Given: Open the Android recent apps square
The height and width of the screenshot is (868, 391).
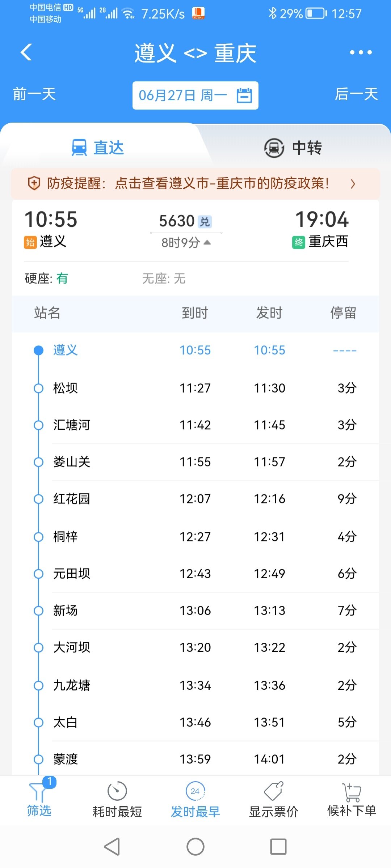Looking at the screenshot, I should (278, 847).
